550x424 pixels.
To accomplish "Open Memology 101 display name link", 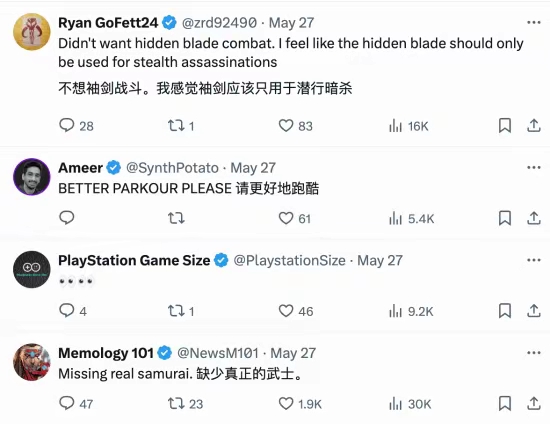I will pos(106,353).
